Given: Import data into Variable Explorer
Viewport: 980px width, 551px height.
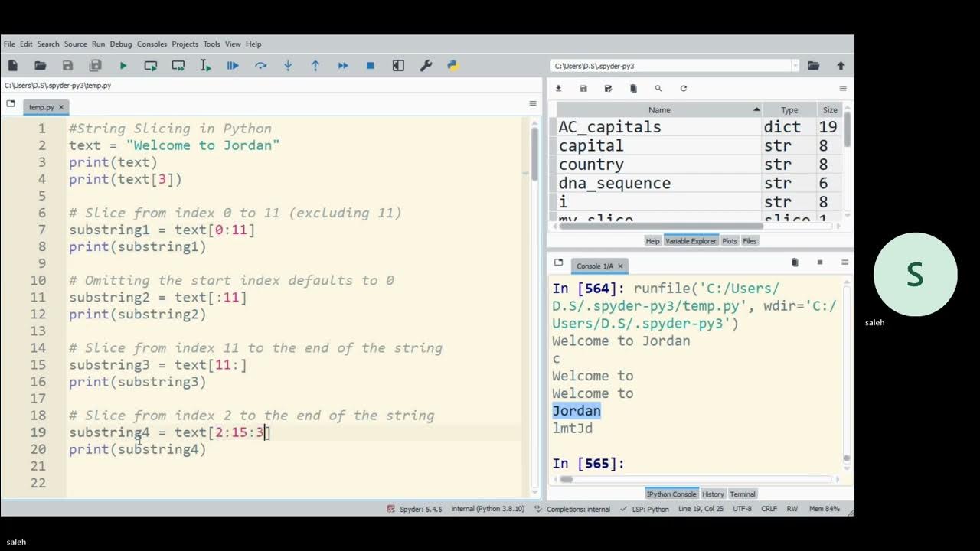Looking at the screenshot, I should [558, 89].
